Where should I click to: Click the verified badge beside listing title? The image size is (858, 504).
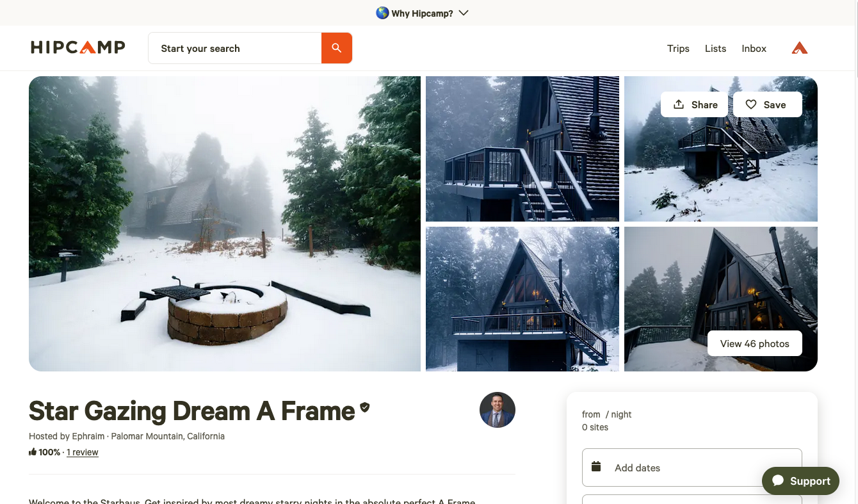[365, 407]
